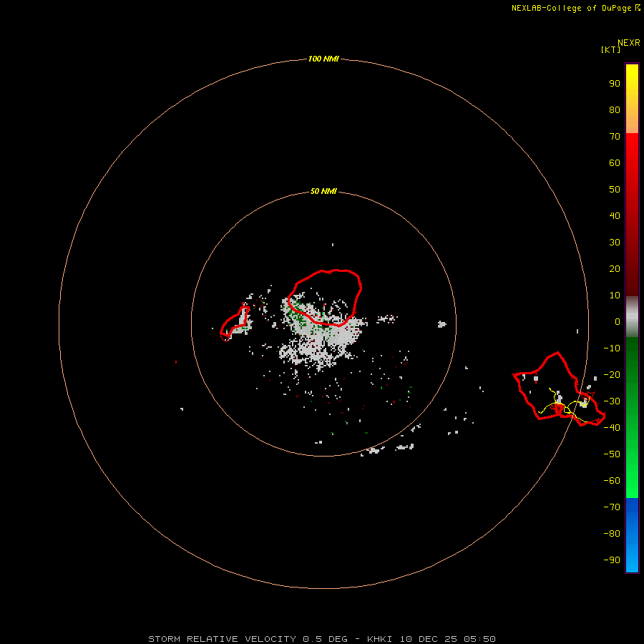Click the positive 80 scale value

pyautogui.click(x=615, y=109)
